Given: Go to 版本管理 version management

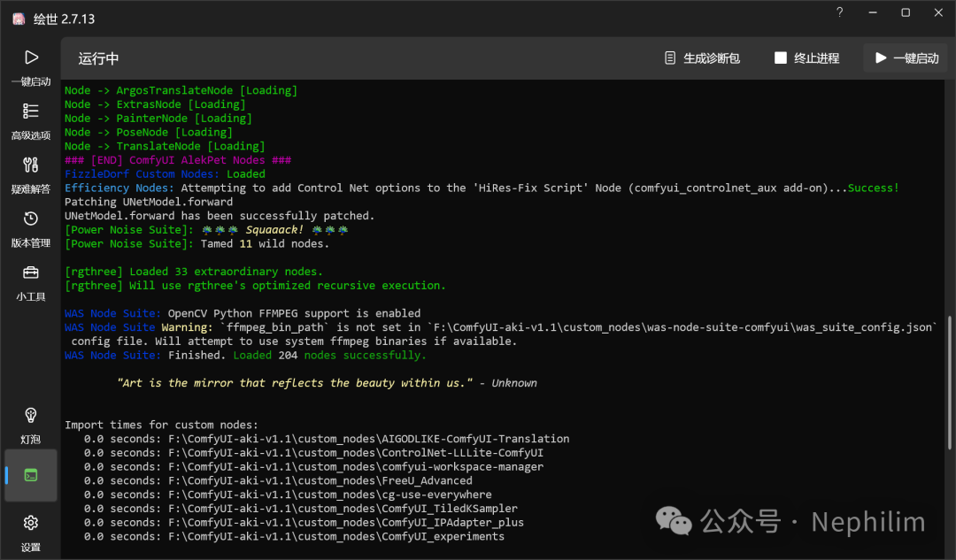Looking at the screenshot, I should (x=31, y=219).
